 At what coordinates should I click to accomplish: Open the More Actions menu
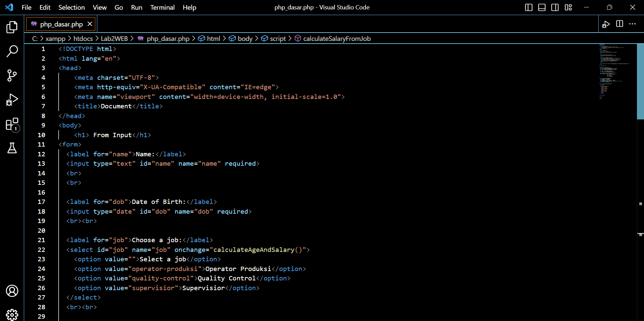click(x=633, y=24)
